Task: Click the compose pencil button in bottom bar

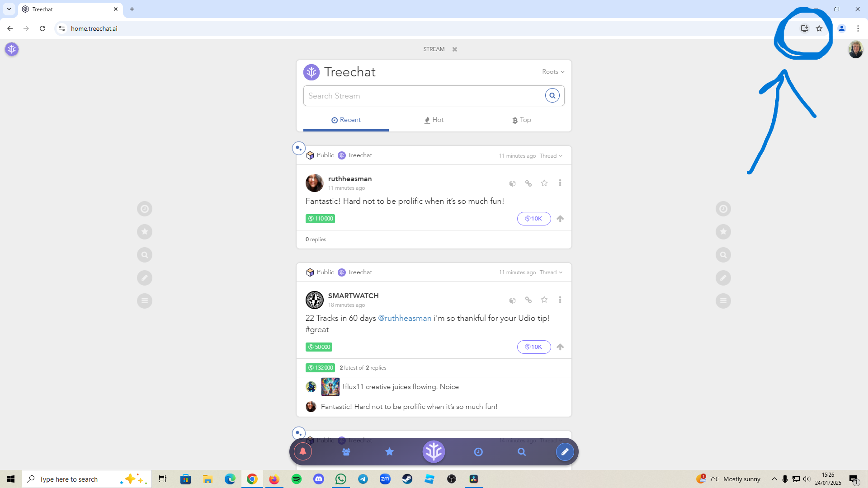Action: [x=565, y=451]
